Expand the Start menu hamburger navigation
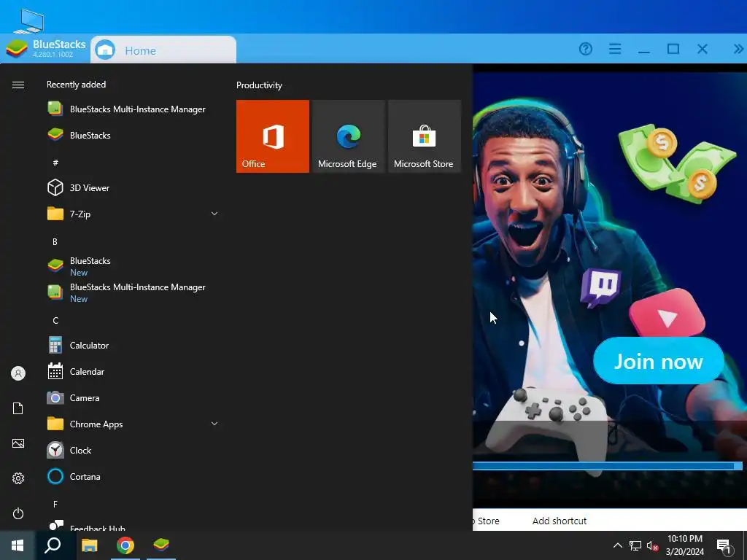The width and height of the screenshot is (747, 560). click(x=18, y=85)
